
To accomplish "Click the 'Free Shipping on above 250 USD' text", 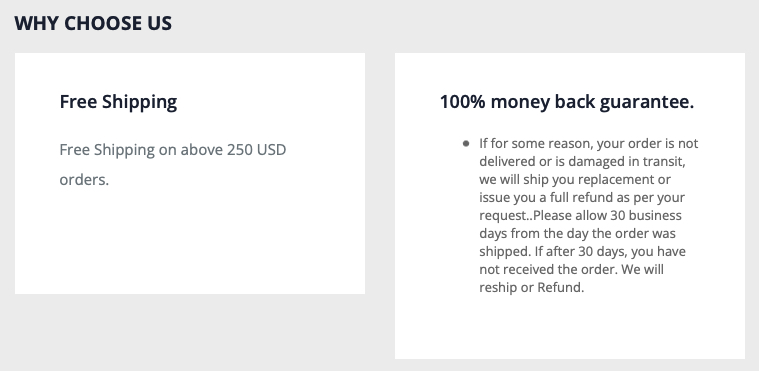I will click(x=173, y=150).
